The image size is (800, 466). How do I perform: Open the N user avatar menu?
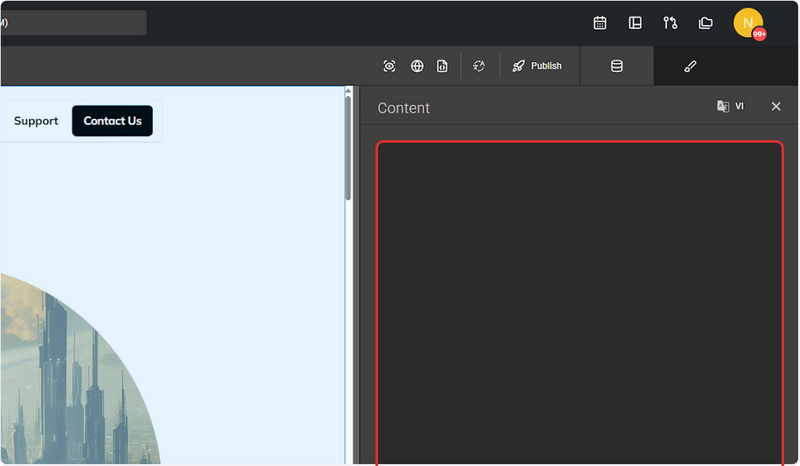[x=748, y=23]
